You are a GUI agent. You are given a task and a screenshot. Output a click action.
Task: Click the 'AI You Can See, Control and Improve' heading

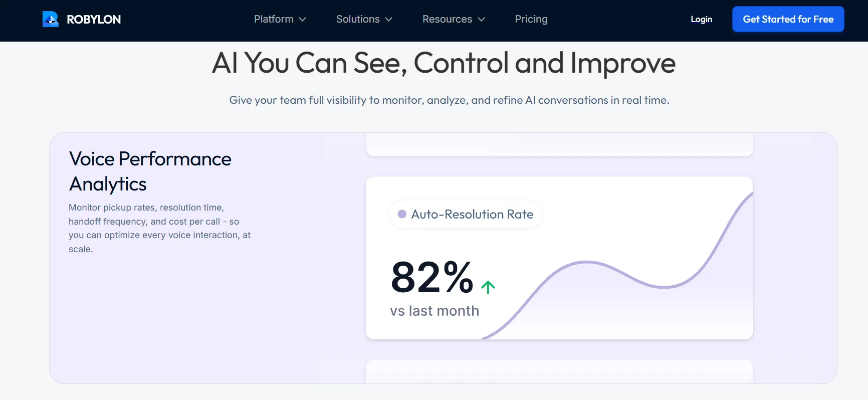[444, 63]
